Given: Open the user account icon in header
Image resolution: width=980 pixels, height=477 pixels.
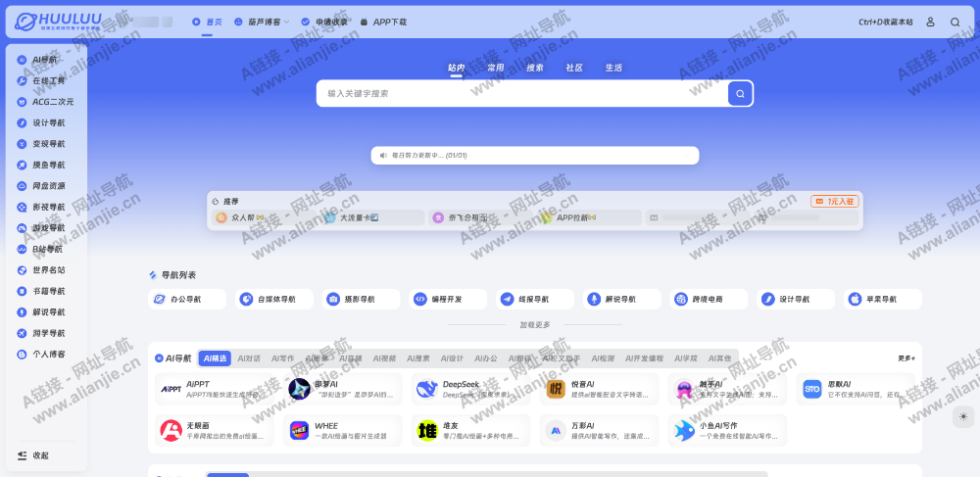Looking at the screenshot, I should [x=930, y=22].
